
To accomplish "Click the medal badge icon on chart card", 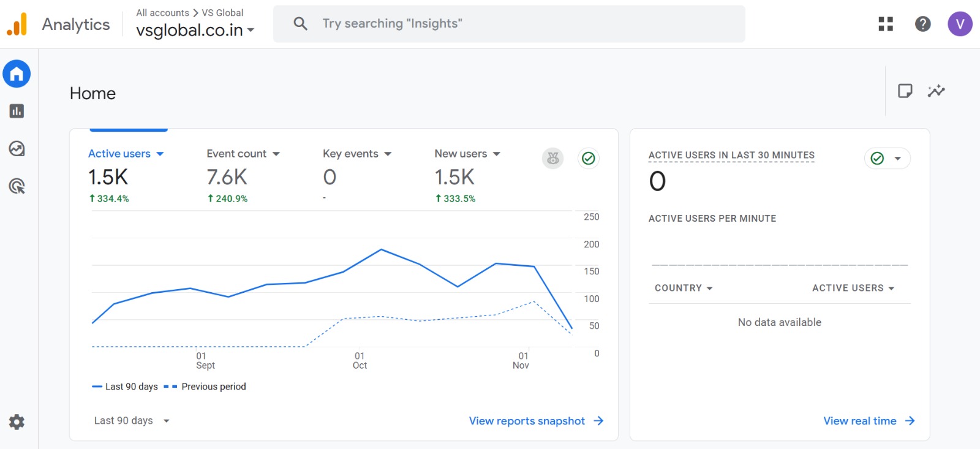I will (552, 159).
